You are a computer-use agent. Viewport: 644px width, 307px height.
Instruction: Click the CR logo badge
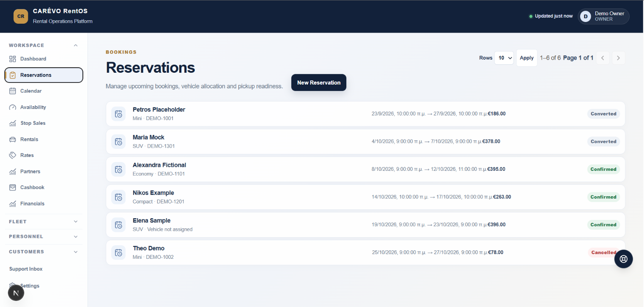[x=21, y=16]
